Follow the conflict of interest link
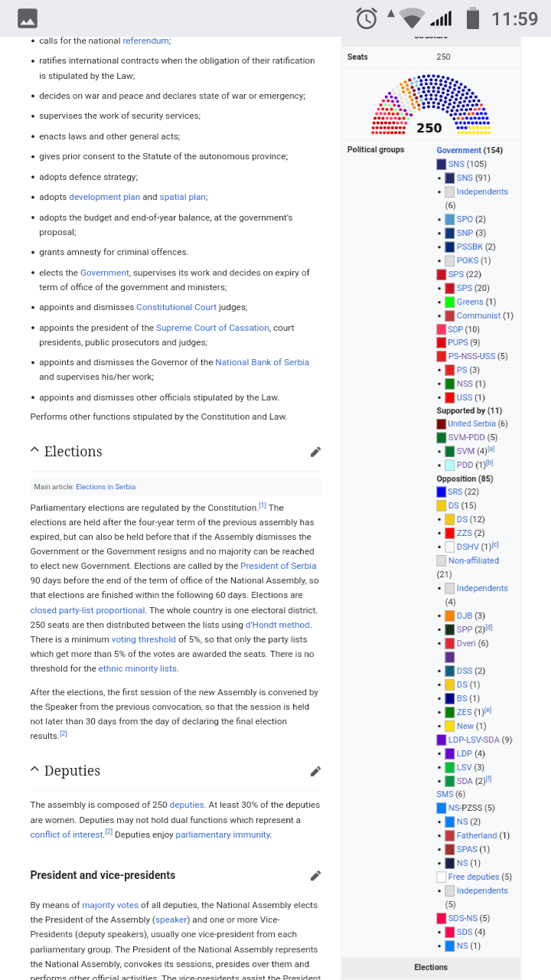 tap(67, 835)
